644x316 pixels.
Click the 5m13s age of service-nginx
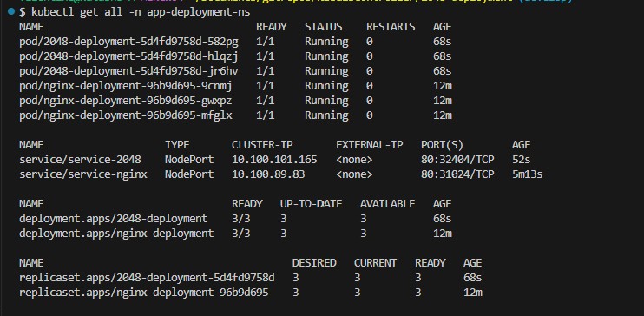pyautogui.click(x=528, y=174)
